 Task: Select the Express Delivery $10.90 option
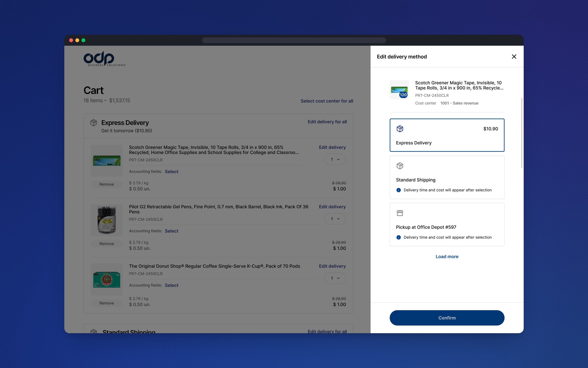click(447, 135)
